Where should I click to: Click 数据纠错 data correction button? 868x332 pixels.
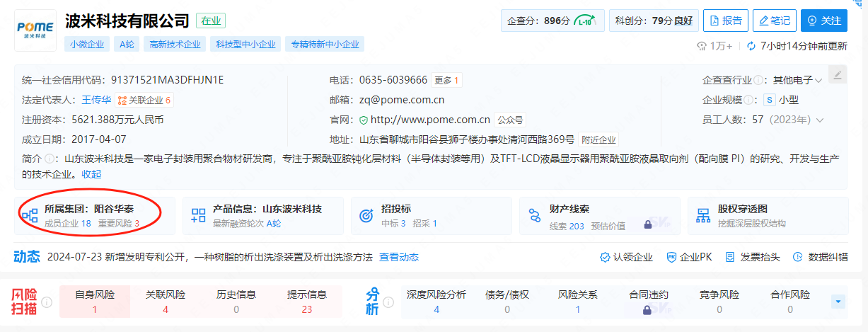pyautogui.click(x=821, y=257)
